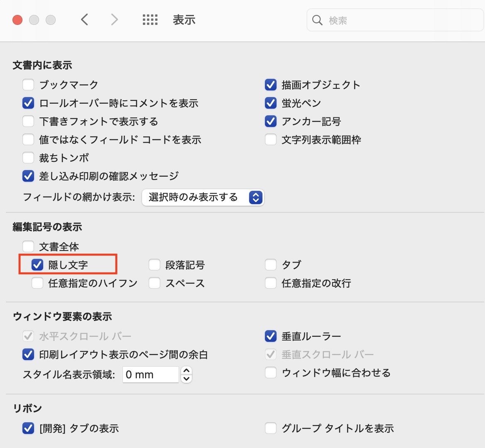
Task: Enable グループ タイトルを表示 checkbox
Action: [x=271, y=428]
